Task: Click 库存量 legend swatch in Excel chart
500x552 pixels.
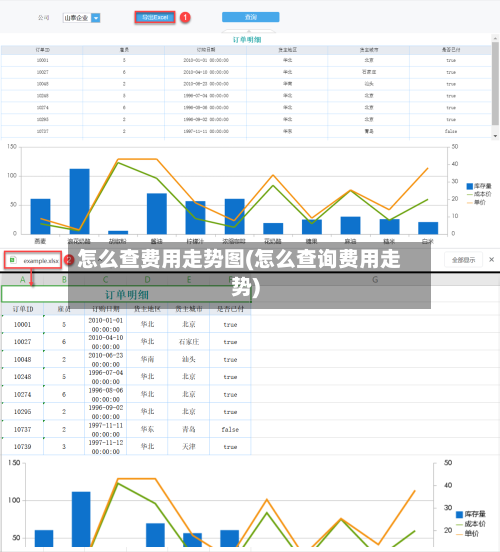Action: tap(459, 515)
